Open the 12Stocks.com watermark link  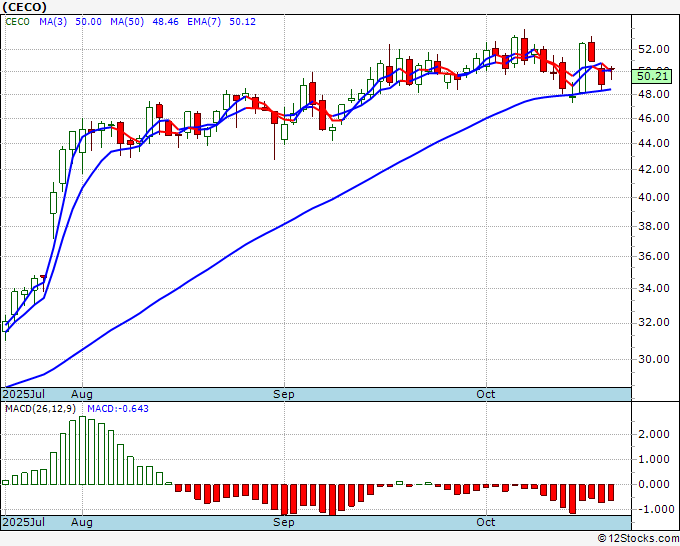638,539
